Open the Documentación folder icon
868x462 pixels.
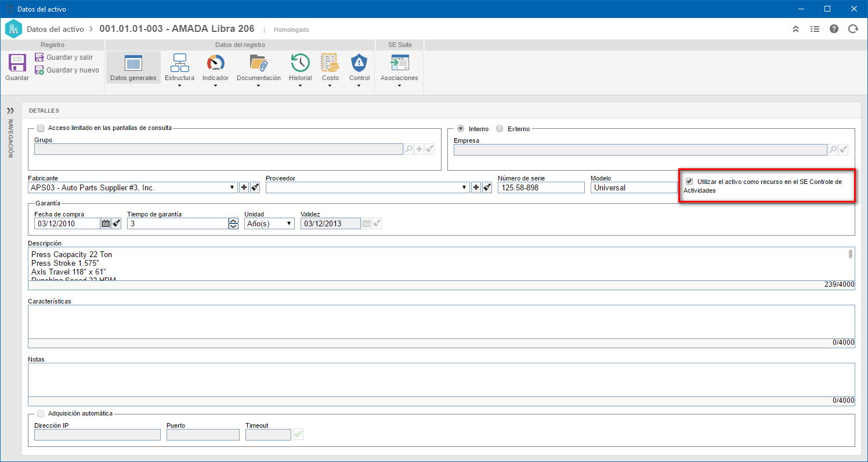(258, 63)
